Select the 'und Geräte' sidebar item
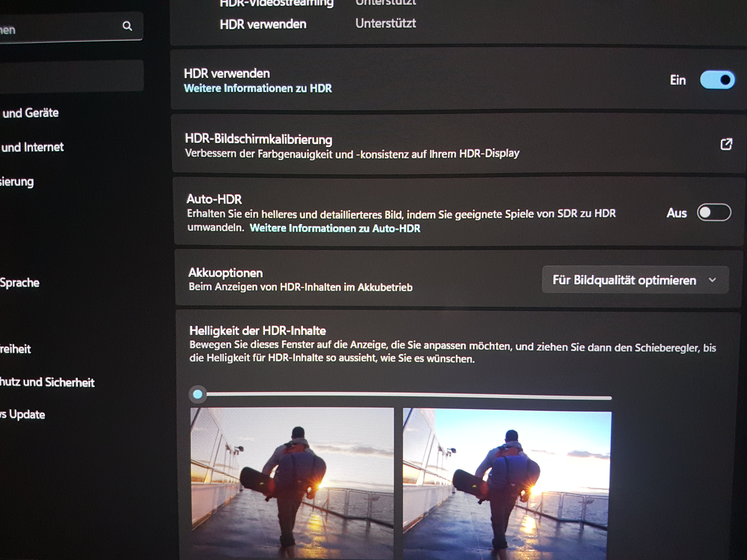The image size is (747, 560). coord(30,113)
